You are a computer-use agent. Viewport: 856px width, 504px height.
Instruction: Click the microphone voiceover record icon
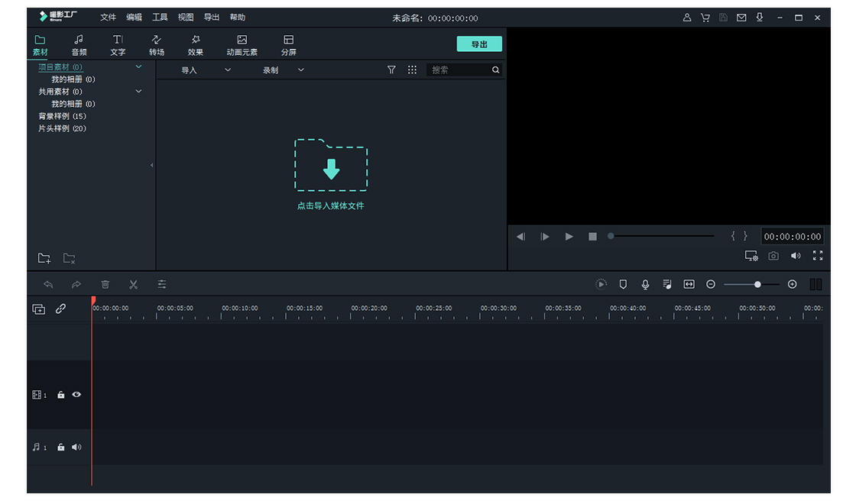coord(645,284)
